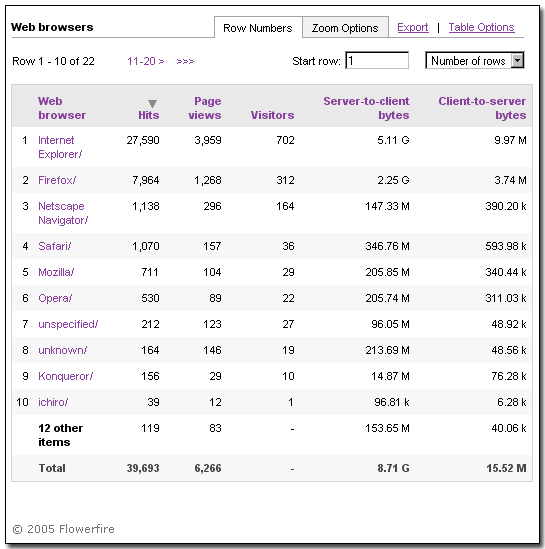Viewport: 545px width, 549px height.
Task: Sort by Client-to-server bytes header
Action: (482, 108)
